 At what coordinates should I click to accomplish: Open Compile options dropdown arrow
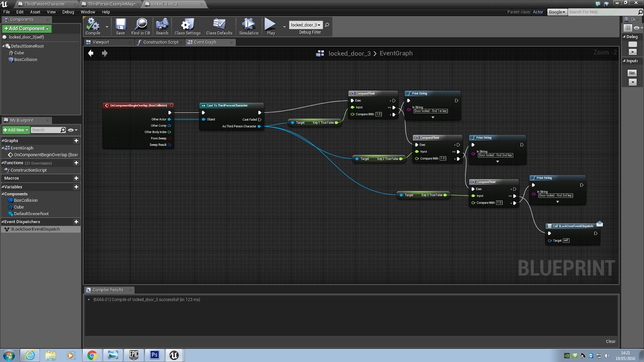point(107,27)
